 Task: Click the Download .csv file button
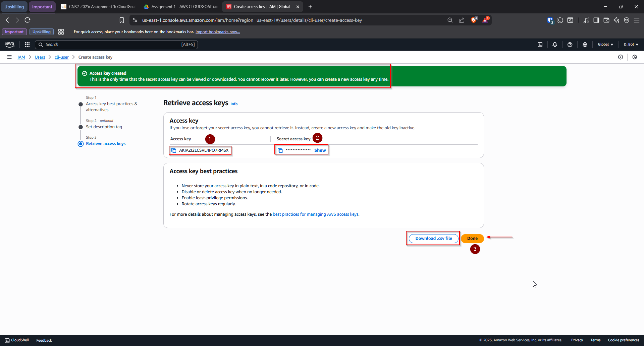click(x=433, y=238)
